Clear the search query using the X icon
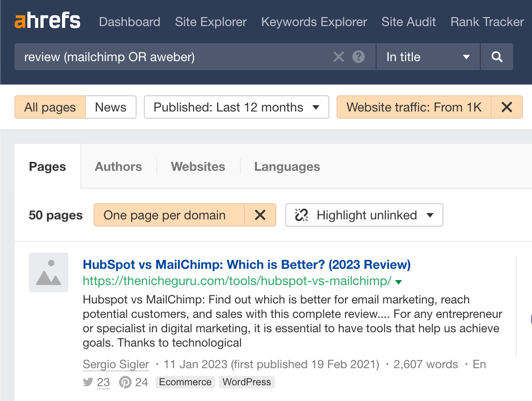 point(339,57)
